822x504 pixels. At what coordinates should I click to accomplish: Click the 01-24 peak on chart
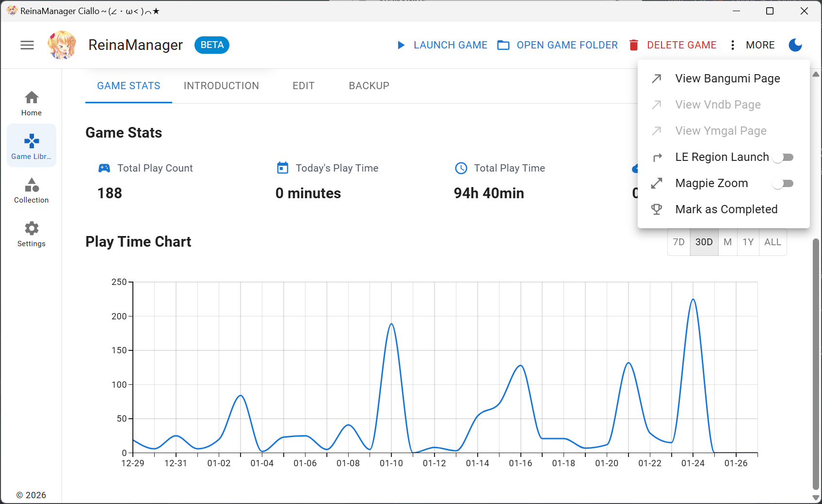693,299
